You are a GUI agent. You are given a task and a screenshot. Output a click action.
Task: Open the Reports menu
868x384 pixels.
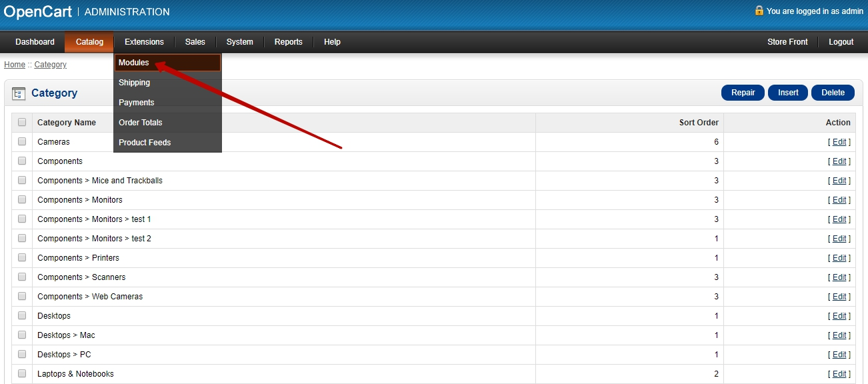tap(289, 42)
